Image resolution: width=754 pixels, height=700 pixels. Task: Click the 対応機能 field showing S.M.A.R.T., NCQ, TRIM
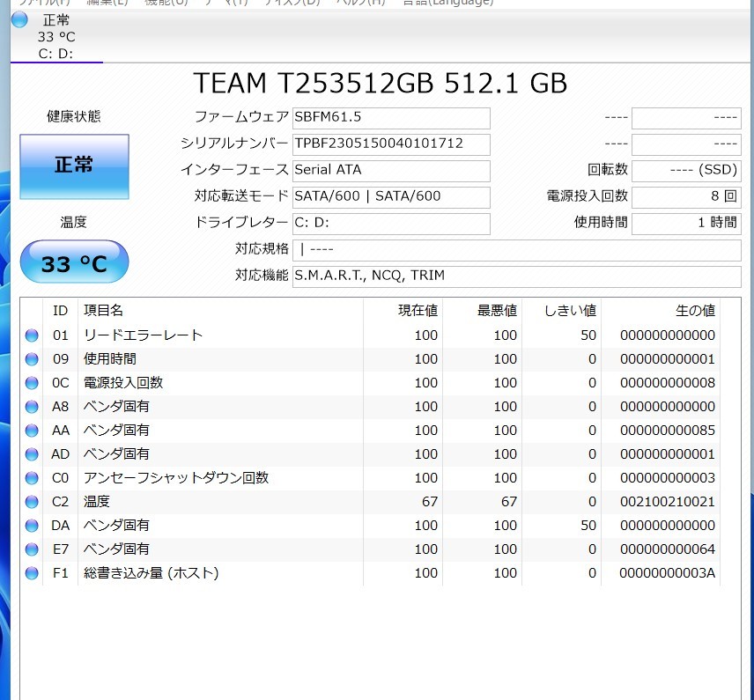(516, 276)
